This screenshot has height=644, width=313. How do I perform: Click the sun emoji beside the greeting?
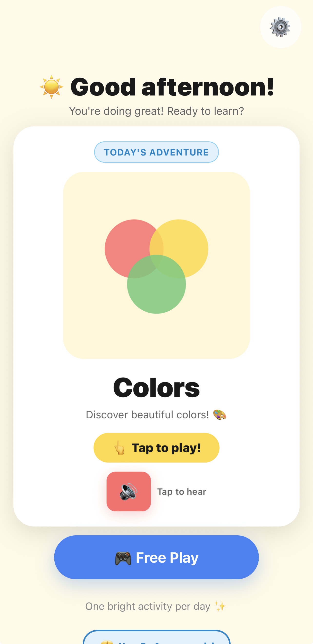point(51,87)
